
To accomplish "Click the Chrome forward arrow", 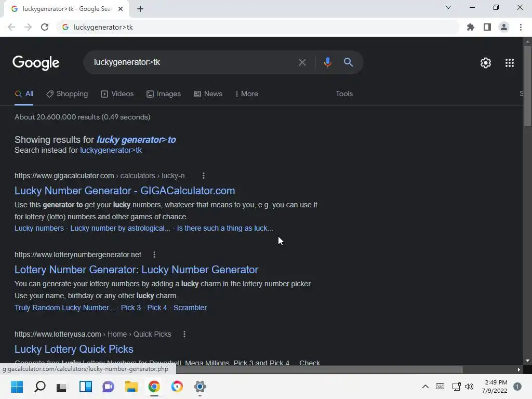I will [x=28, y=27].
